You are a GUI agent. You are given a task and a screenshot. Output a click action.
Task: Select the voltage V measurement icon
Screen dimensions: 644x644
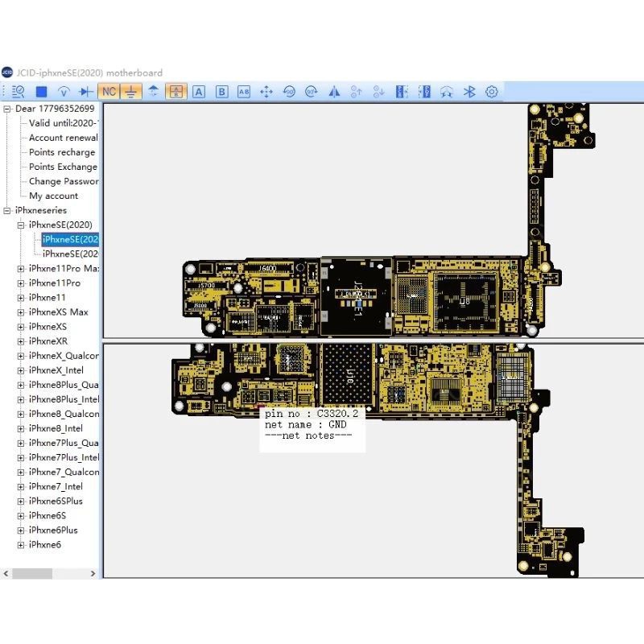pyautogui.click(x=64, y=91)
